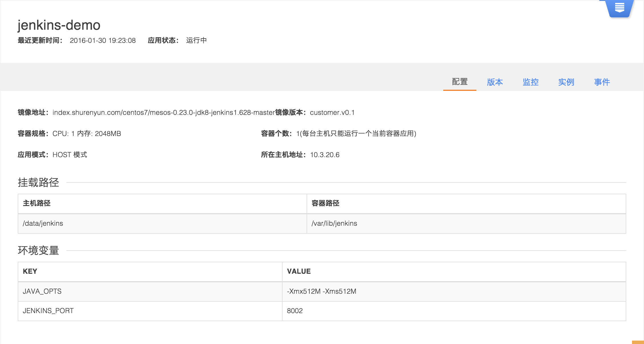The height and width of the screenshot is (344, 644).
Task: Select the /data/jenkins host path cell
Action: point(162,223)
